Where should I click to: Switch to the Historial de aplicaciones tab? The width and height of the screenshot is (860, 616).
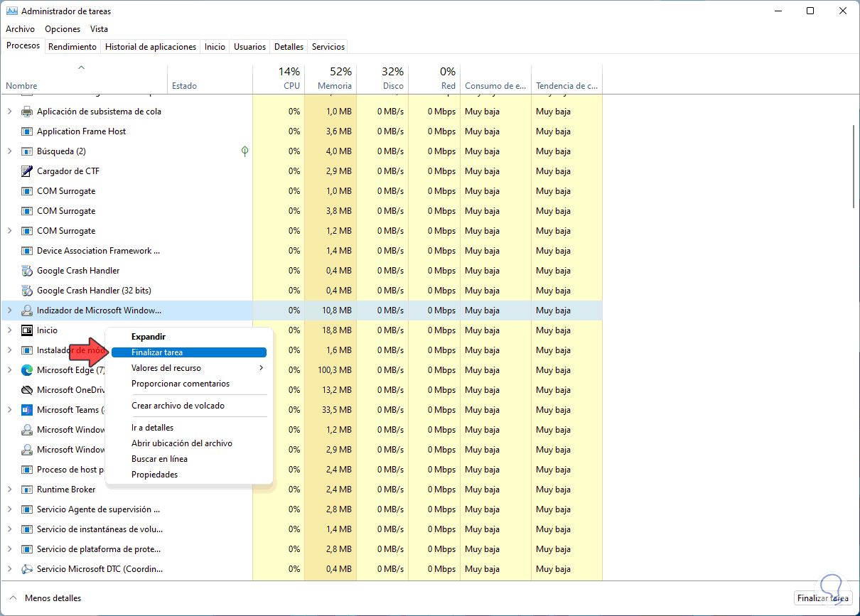(x=151, y=47)
